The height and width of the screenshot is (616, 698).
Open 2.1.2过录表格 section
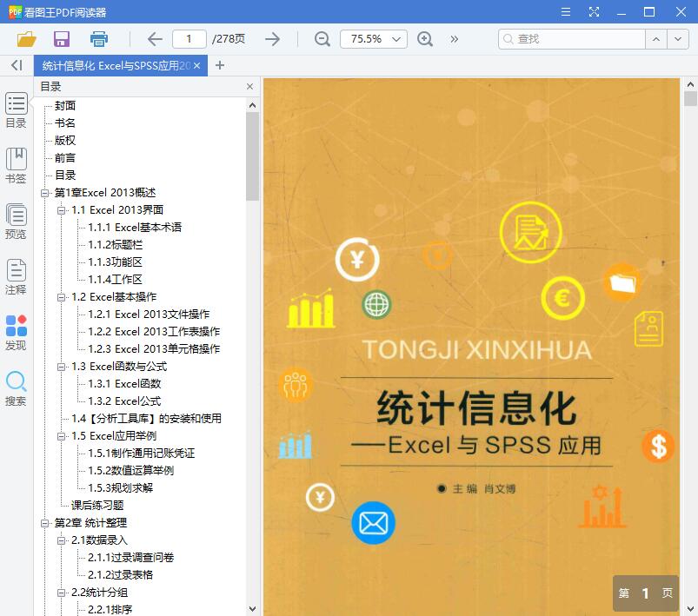120,574
